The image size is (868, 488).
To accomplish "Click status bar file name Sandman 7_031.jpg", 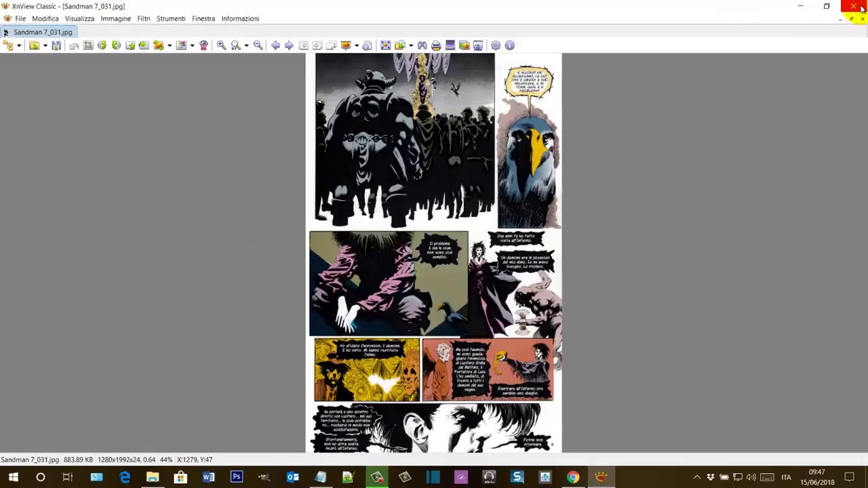I will (30, 460).
